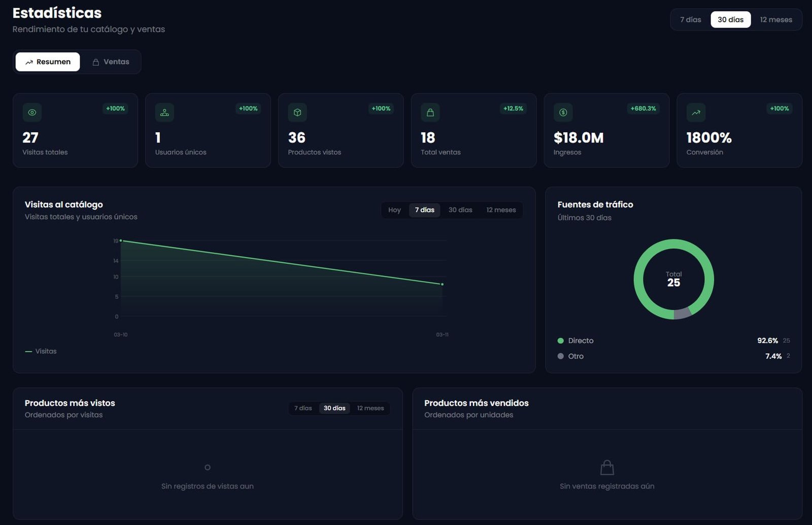The height and width of the screenshot is (525, 812).
Task: Click the 03-11 data point on visits chart
Action: point(442,284)
